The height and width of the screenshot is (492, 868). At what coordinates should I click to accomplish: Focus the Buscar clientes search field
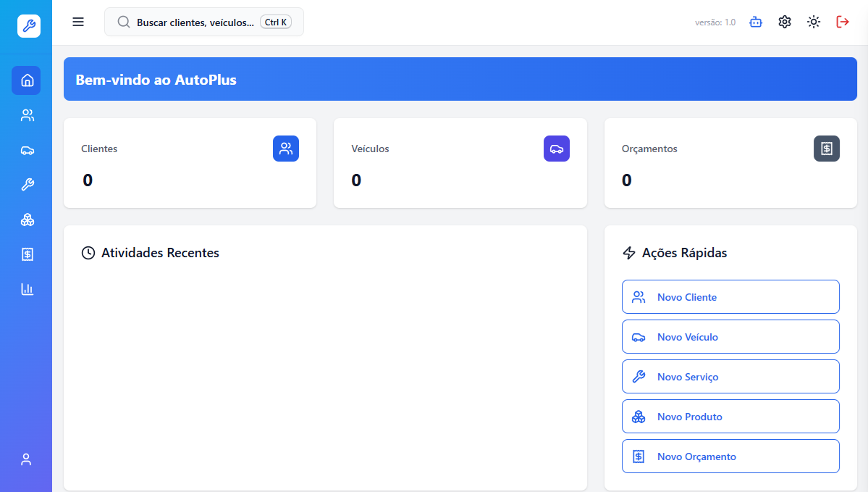(194, 22)
